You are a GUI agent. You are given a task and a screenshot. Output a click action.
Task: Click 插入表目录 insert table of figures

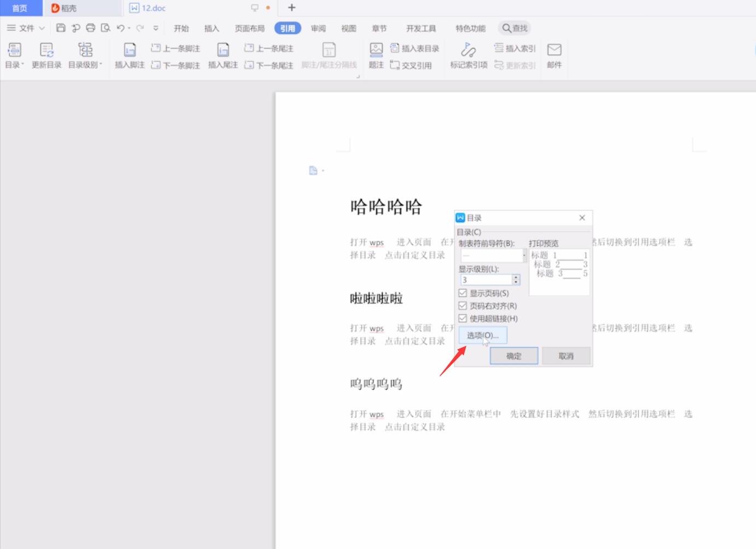[x=415, y=48]
